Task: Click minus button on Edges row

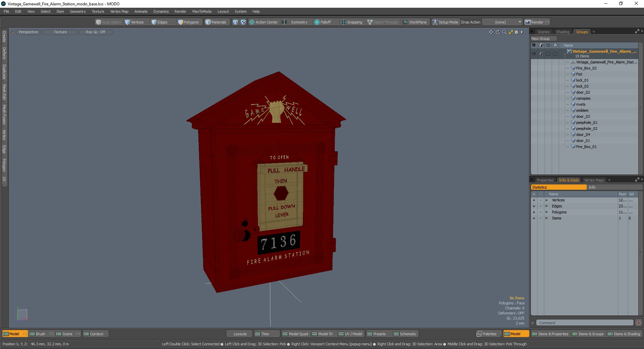Action: click(541, 206)
